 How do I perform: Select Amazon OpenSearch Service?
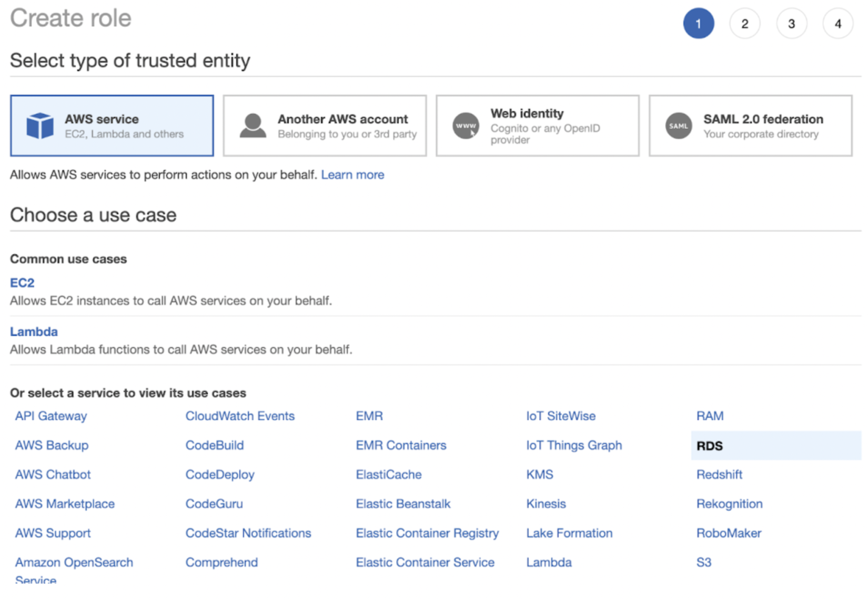pos(74,570)
